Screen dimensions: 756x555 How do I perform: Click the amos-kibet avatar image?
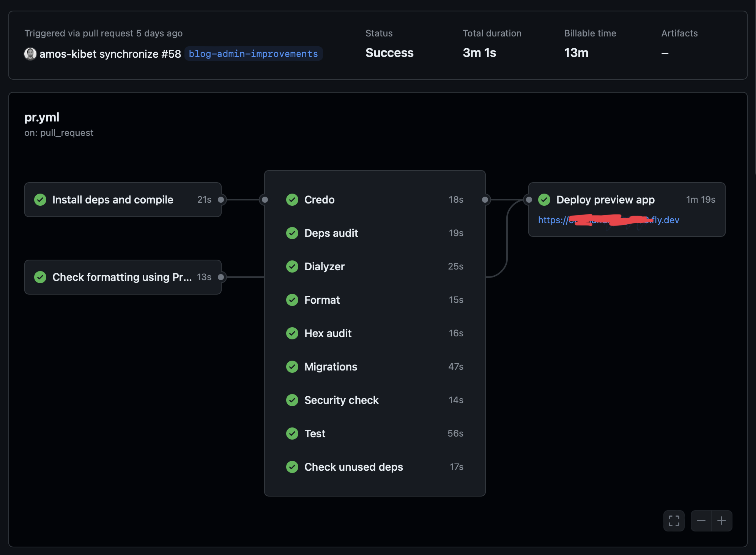30,54
